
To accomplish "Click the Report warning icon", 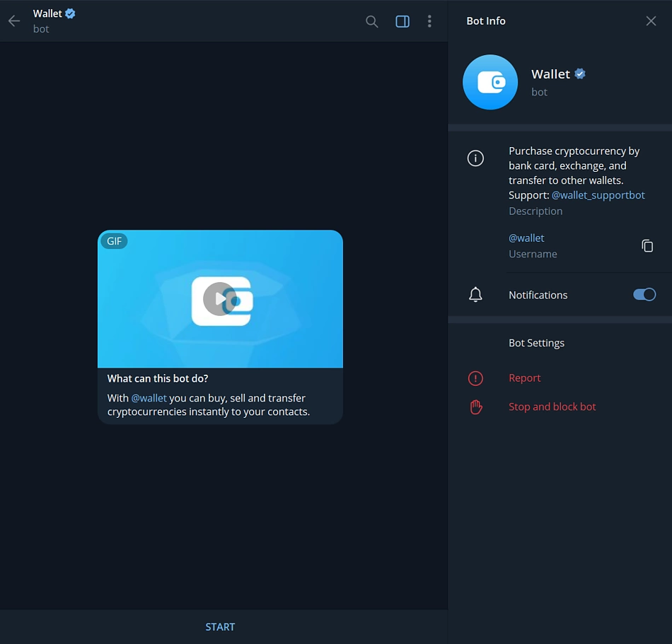I will click(x=475, y=377).
